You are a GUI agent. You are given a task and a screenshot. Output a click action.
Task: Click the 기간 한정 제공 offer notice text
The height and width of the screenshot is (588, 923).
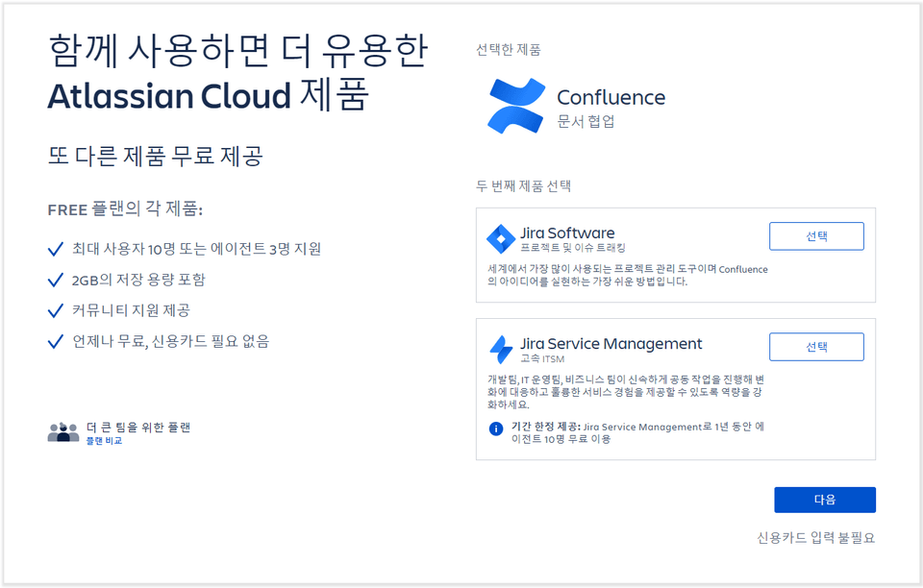[625, 432]
